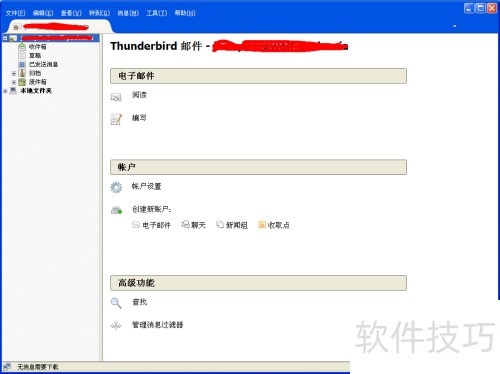Click the 草稿 drafts folder icon

(x=22, y=55)
